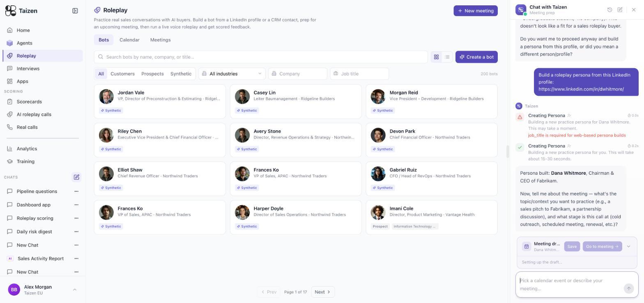The image size is (644, 303).
Task: Filter bots by Synthetic
Action: (x=181, y=74)
